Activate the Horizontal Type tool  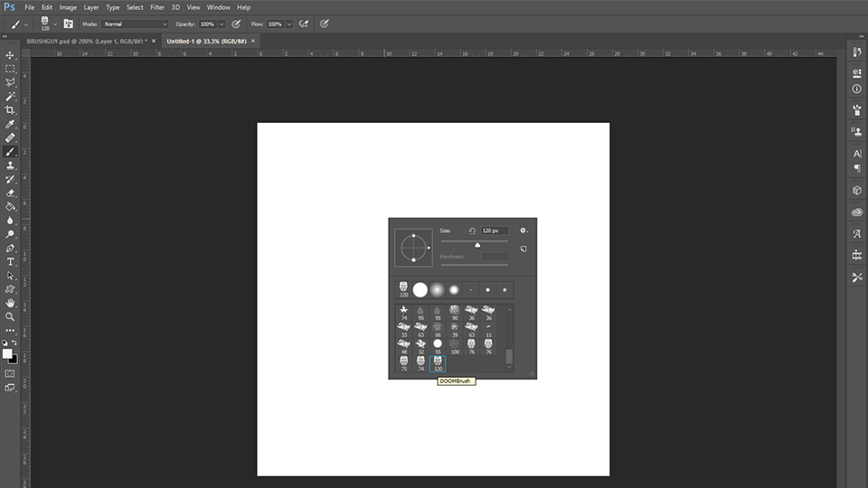point(10,261)
